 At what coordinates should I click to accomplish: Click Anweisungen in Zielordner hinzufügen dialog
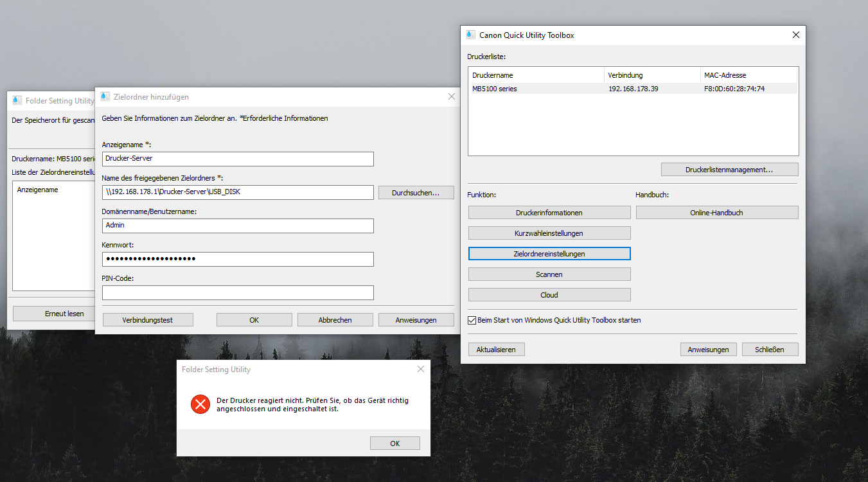coord(416,320)
